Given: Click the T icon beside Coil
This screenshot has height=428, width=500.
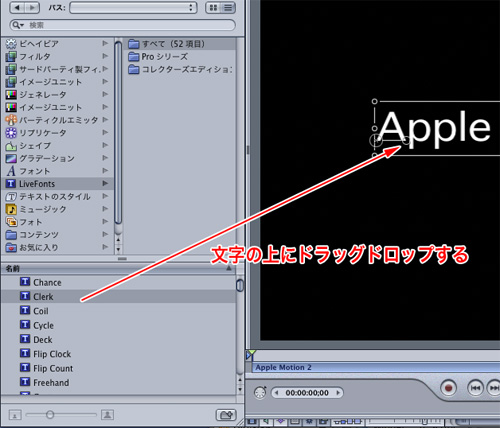Looking at the screenshot, I should [x=25, y=310].
